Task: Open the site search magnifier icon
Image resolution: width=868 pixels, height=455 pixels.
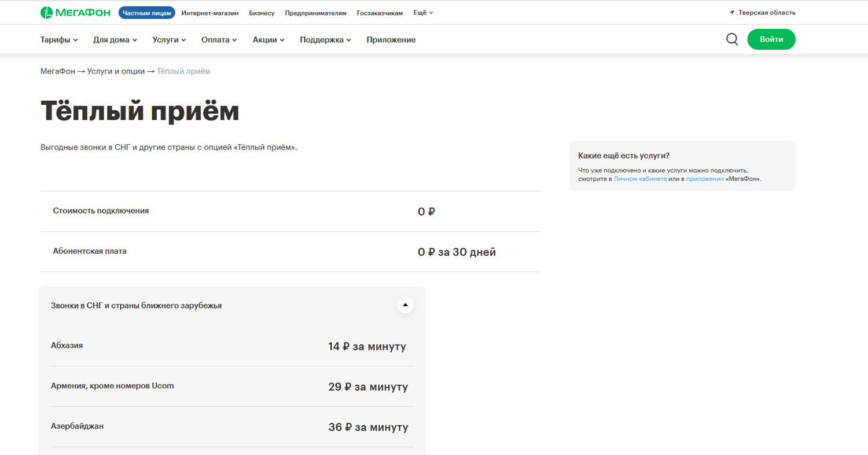Action: pos(732,39)
